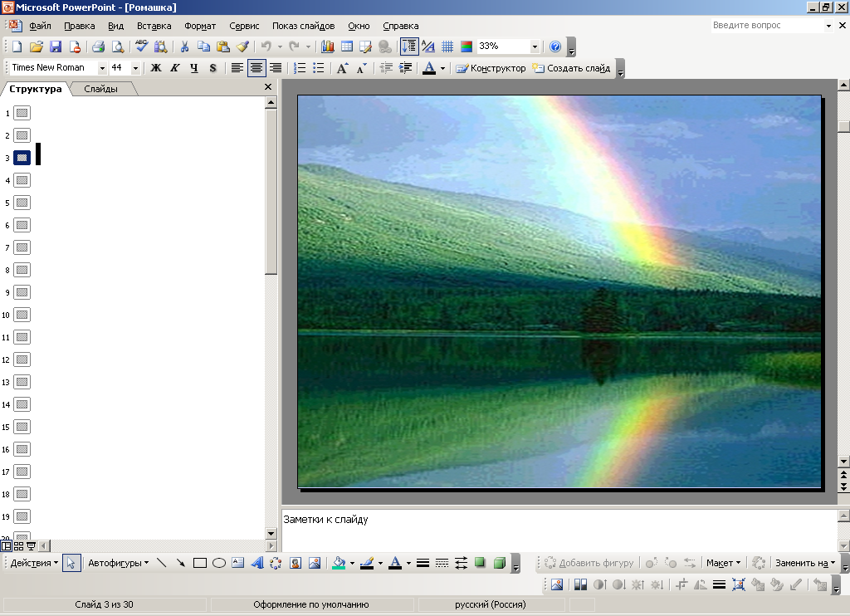The width and height of the screenshot is (850, 616).
Task: Click the Select Objects pointer tool
Action: coord(71,563)
